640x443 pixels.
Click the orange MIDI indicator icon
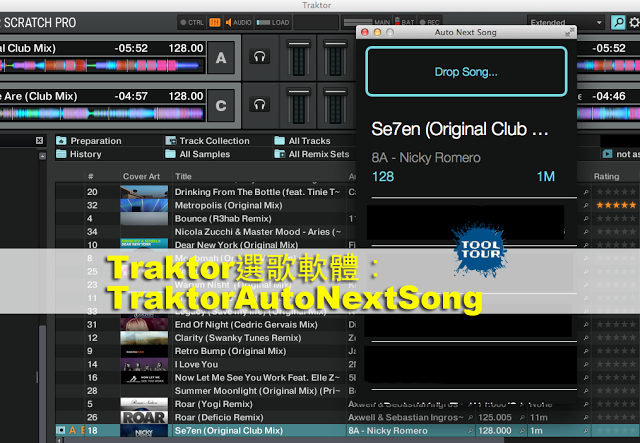tap(214, 22)
